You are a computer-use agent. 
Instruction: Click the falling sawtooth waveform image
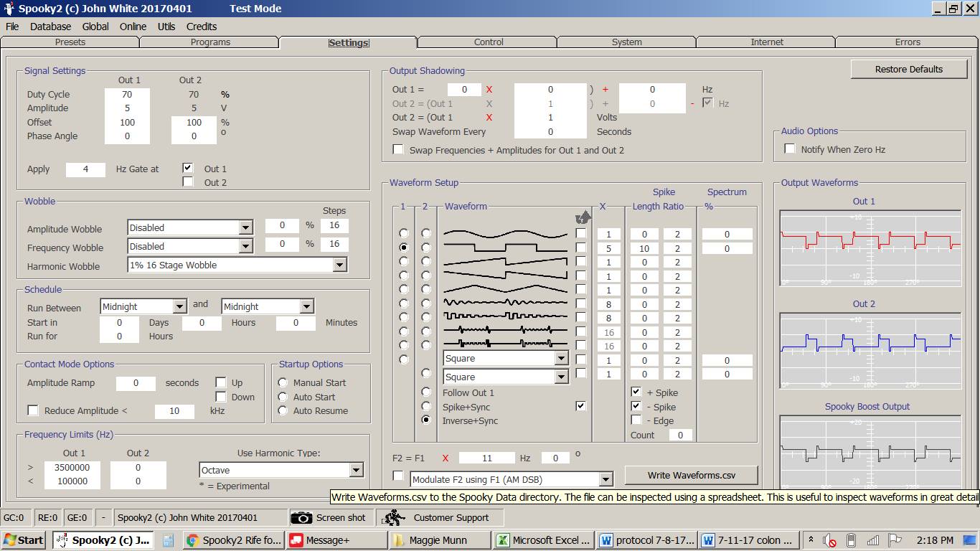coord(505,275)
